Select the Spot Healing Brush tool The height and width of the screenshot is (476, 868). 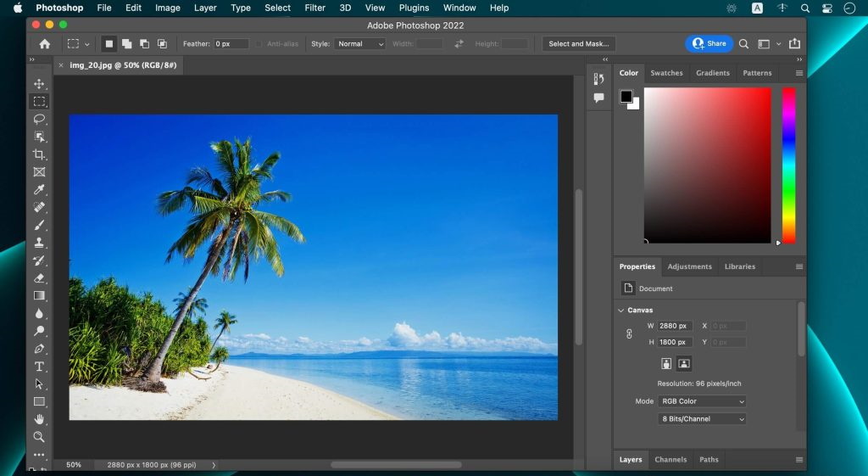[x=39, y=207]
